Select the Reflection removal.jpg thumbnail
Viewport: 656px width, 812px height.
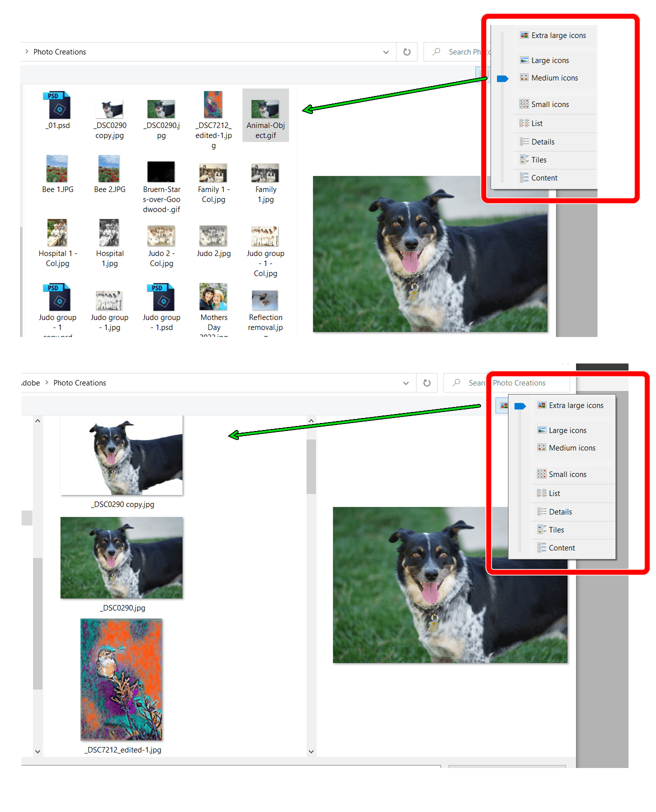pyautogui.click(x=265, y=300)
